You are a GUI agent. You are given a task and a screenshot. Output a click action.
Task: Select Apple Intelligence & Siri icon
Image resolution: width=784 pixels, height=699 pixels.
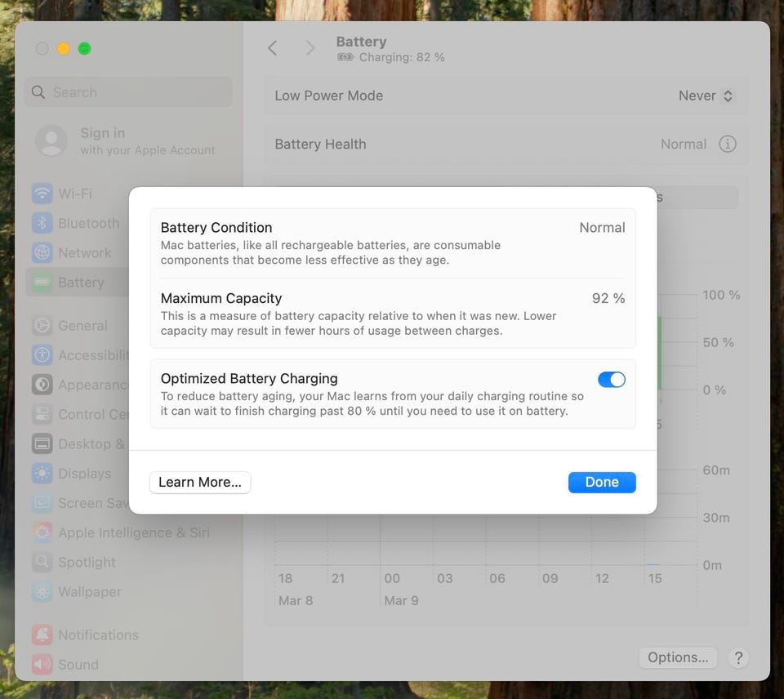pyautogui.click(x=42, y=532)
